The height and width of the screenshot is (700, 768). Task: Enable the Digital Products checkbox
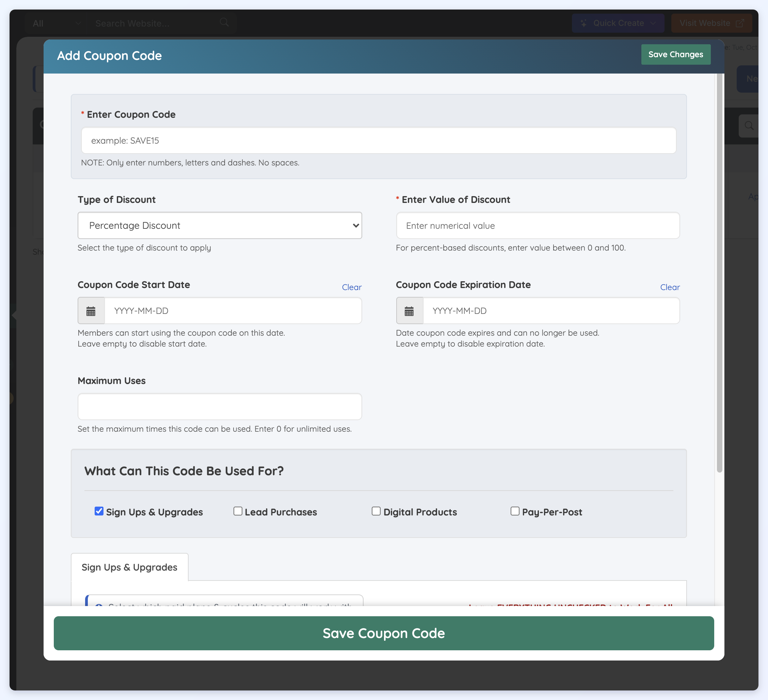(x=376, y=511)
